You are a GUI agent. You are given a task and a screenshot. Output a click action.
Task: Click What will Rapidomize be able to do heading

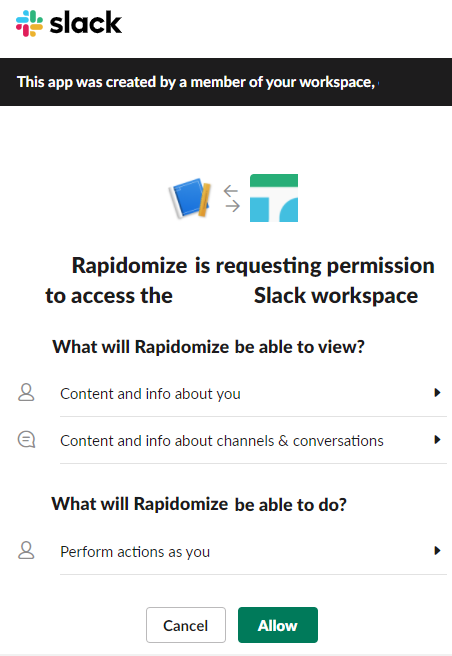tap(199, 504)
